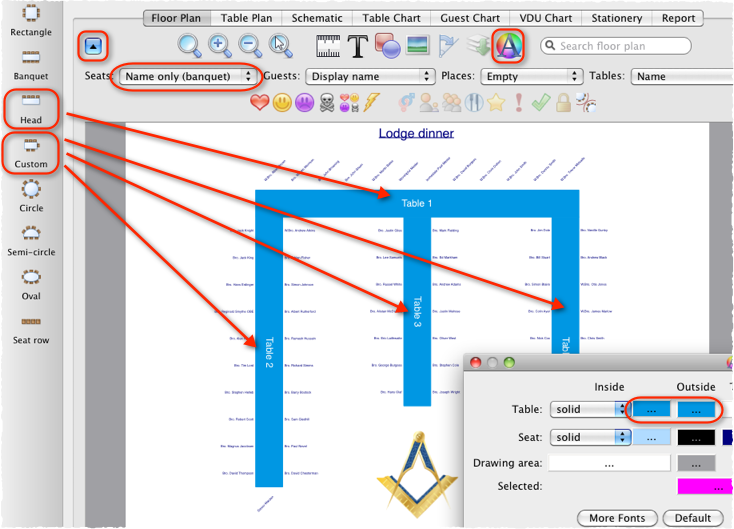Open the Places 'Empty' dropdown
The image size is (734, 529).
point(531,76)
